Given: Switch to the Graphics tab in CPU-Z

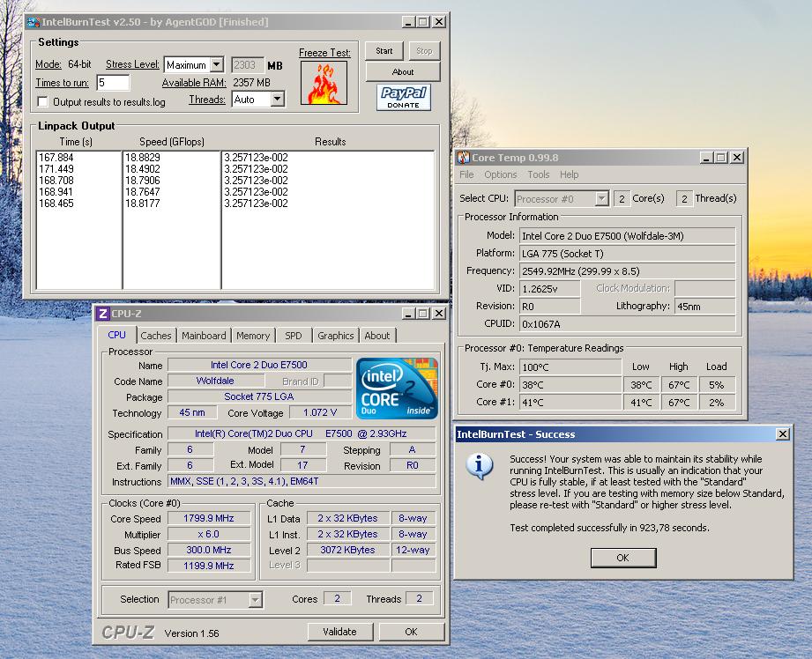Looking at the screenshot, I should 336,336.
